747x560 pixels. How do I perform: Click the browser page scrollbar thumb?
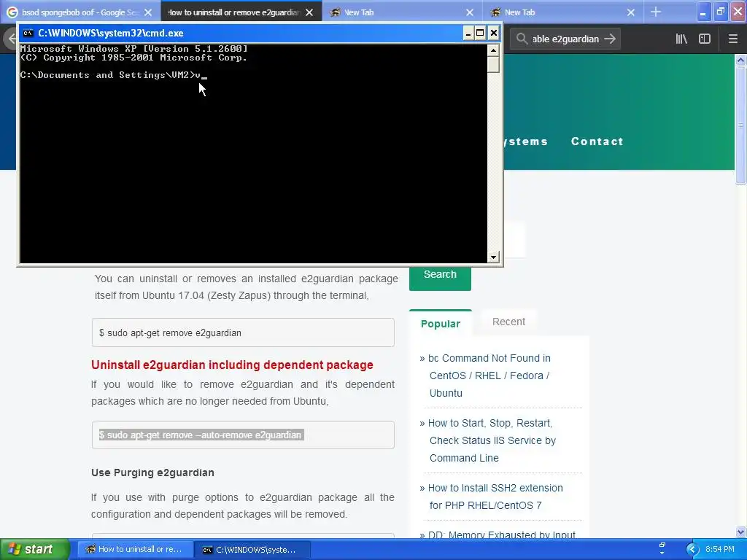coord(740,125)
